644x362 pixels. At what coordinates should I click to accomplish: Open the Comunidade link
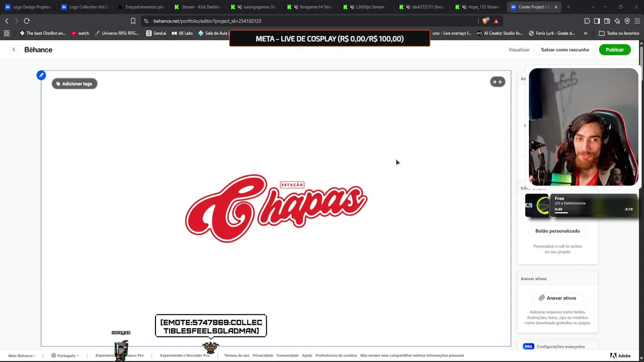point(287,355)
